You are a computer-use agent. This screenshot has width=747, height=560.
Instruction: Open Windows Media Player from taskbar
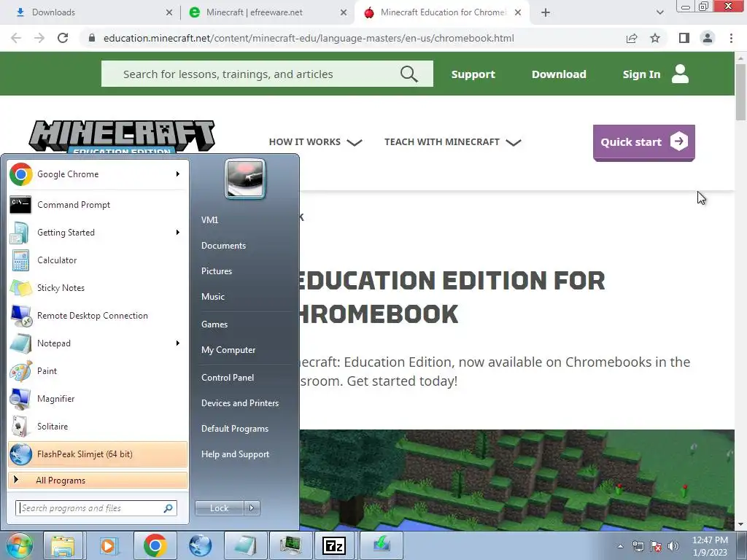tap(108, 545)
